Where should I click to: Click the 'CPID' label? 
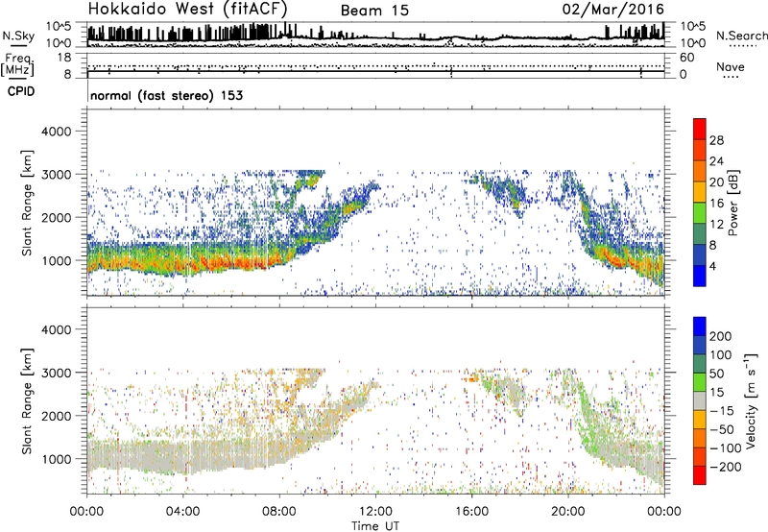(x=21, y=91)
